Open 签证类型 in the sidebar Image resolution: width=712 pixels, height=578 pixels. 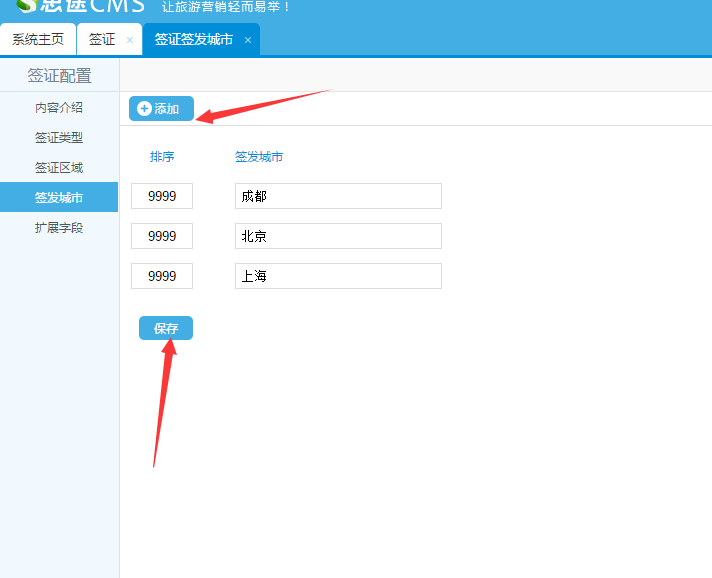59,138
